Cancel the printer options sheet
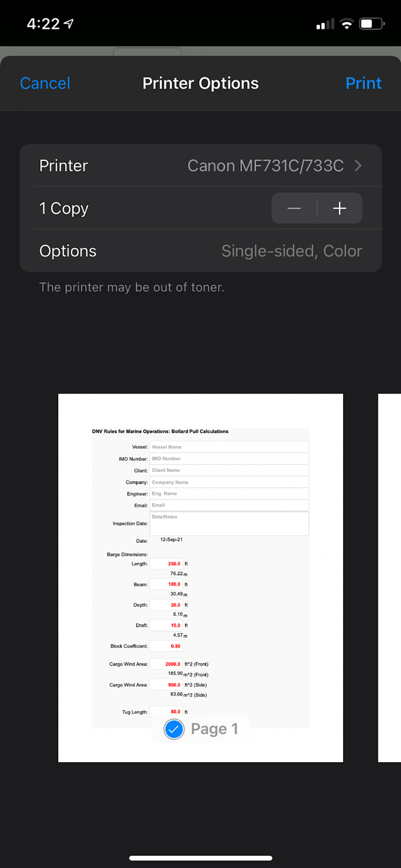The height and width of the screenshot is (868, 401). pos(45,83)
